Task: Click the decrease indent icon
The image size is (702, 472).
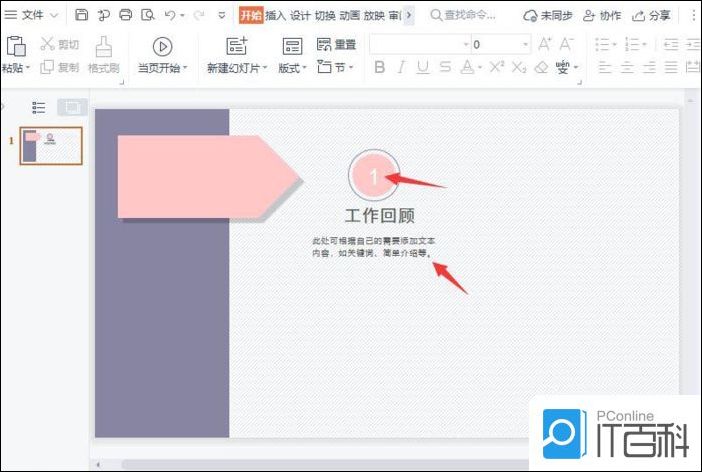Action: [671, 44]
